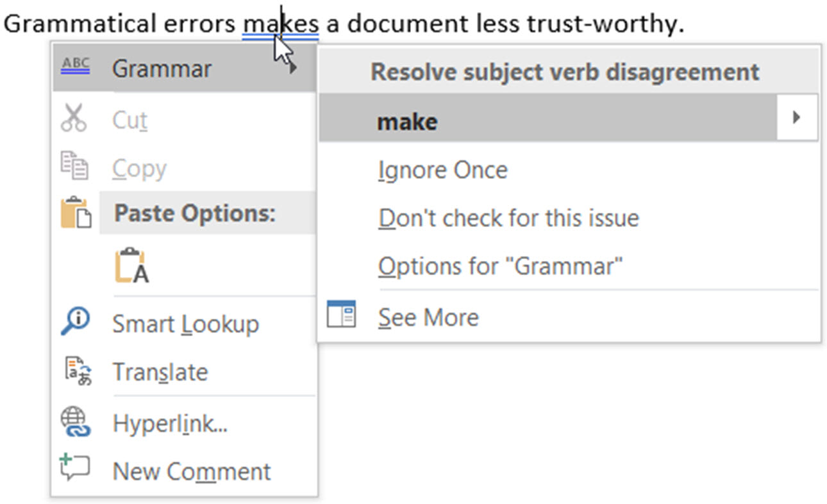Image resolution: width=827 pixels, height=504 pixels.
Task: Click See More in the grammar submenu
Action: click(x=428, y=317)
